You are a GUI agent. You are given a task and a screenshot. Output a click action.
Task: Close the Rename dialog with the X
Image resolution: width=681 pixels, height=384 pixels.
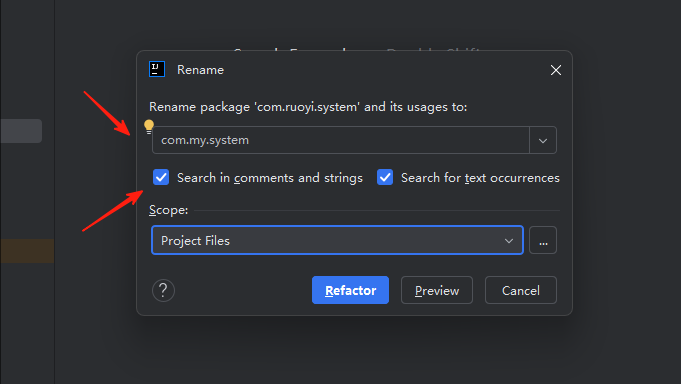(556, 70)
